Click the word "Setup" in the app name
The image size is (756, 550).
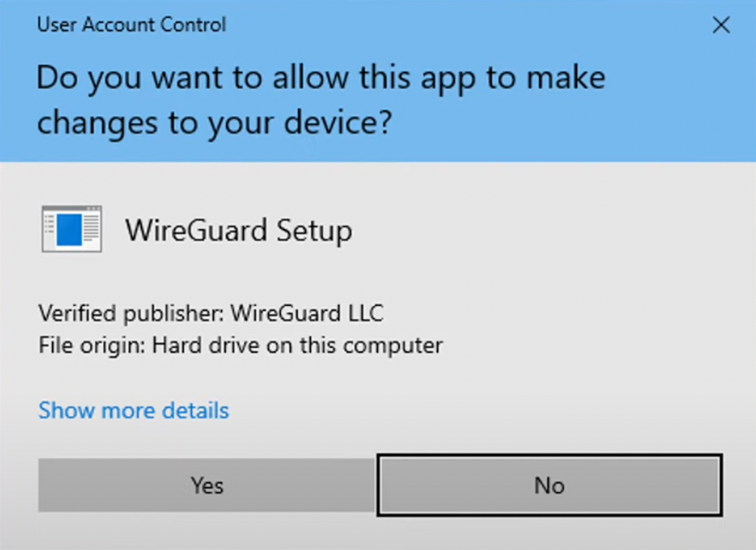pyautogui.click(x=314, y=230)
